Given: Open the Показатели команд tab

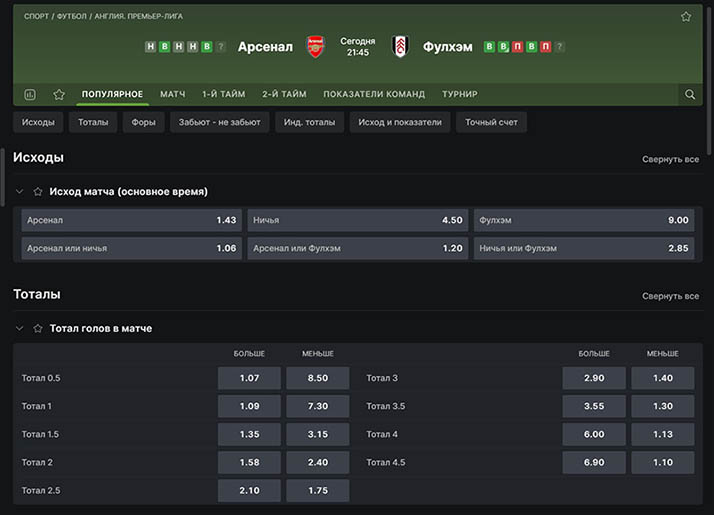Looking at the screenshot, I should coord(374,94).
